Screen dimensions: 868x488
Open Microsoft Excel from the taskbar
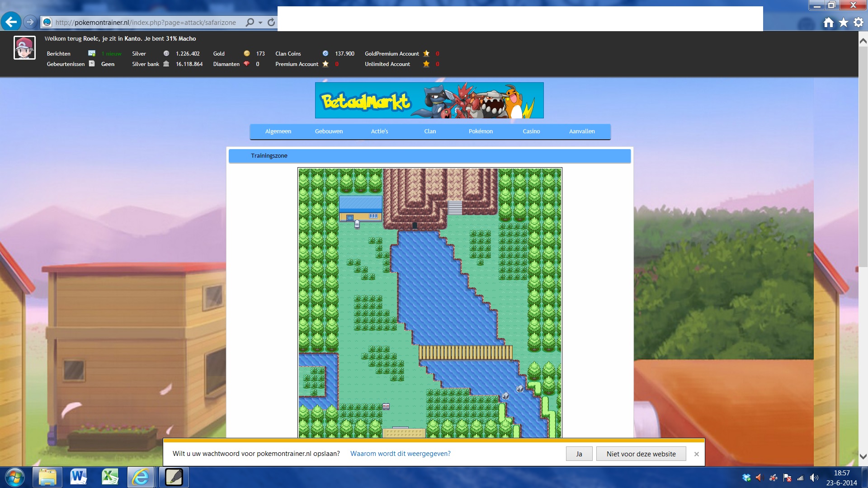(x=110, y=477)
